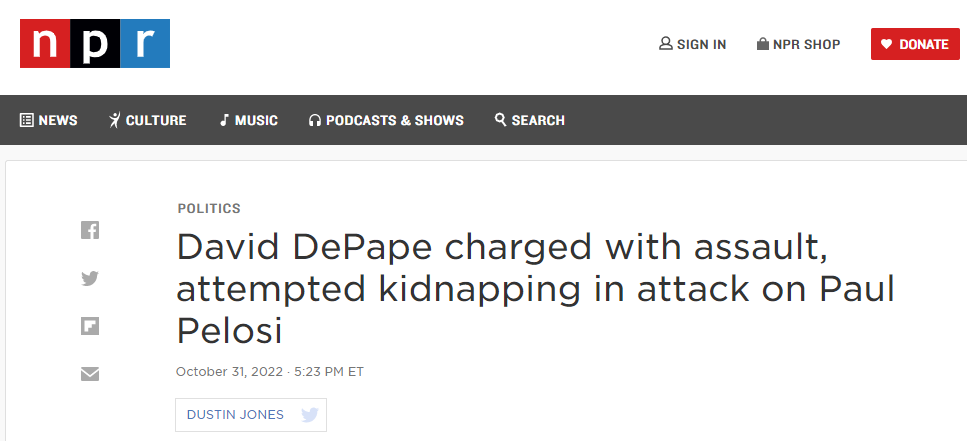This screenshot has height=441, width=967.
Task: Open the Culture menu
Action: 147,120
